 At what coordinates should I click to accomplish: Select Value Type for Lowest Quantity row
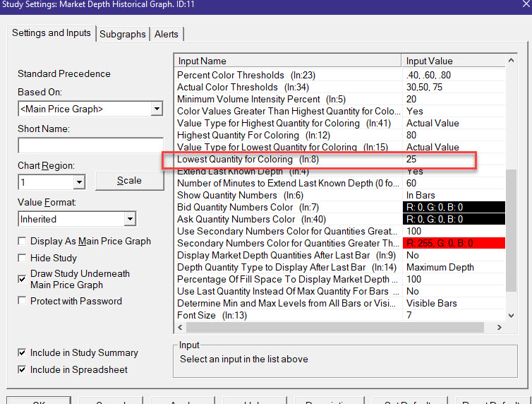(x=340, y=147)
